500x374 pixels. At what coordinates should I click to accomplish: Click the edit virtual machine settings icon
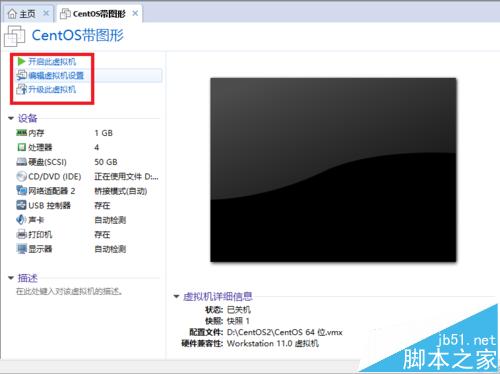tap(22, 75)
